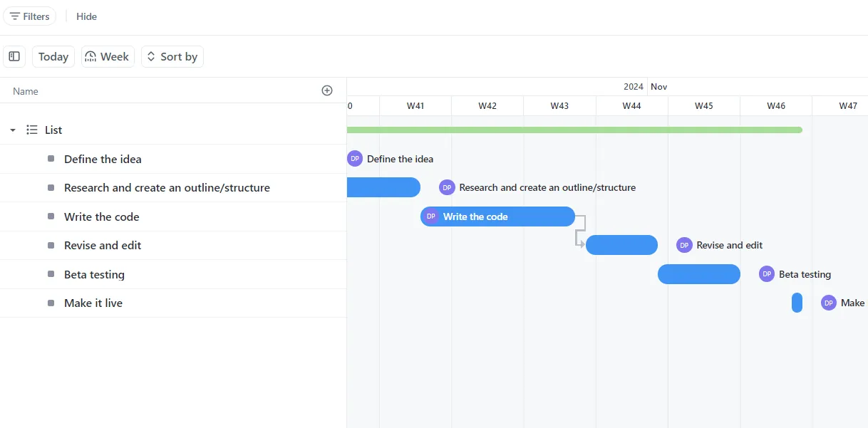Image resolution: width=868 pixels, height=428 pixels.
Task: Click status square for Make it live
Action: point(51,303)
